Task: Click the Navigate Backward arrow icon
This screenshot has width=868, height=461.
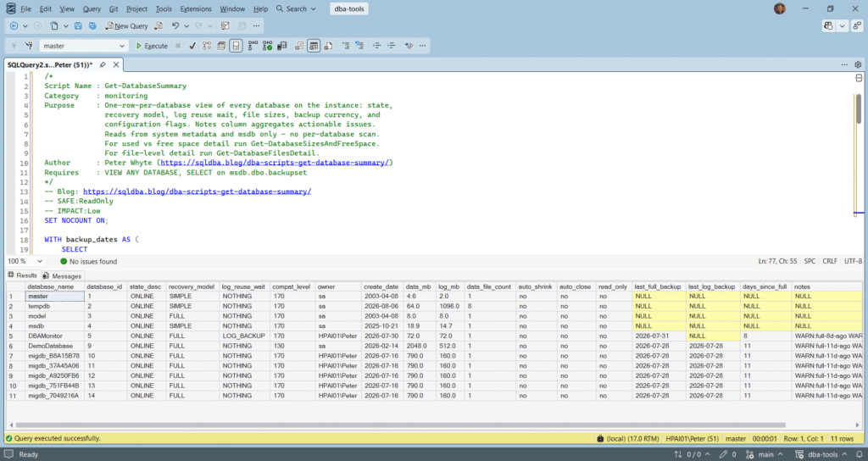Action: coord(14,26)
